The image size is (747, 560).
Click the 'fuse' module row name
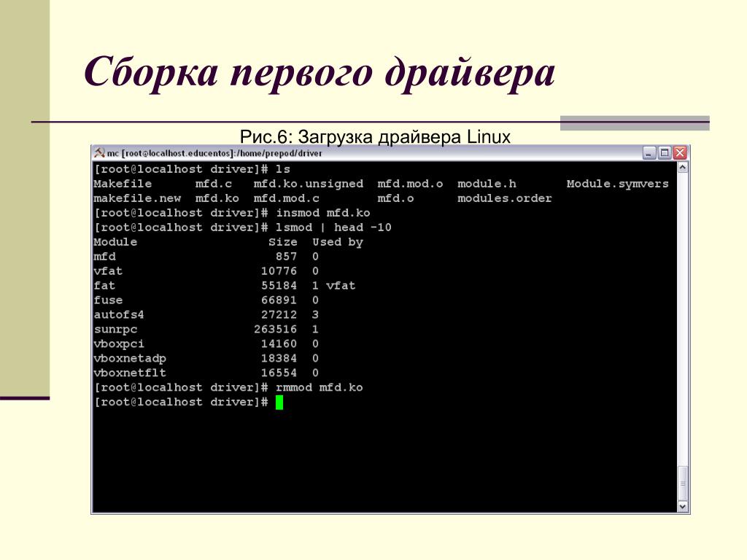coord(108,300)
